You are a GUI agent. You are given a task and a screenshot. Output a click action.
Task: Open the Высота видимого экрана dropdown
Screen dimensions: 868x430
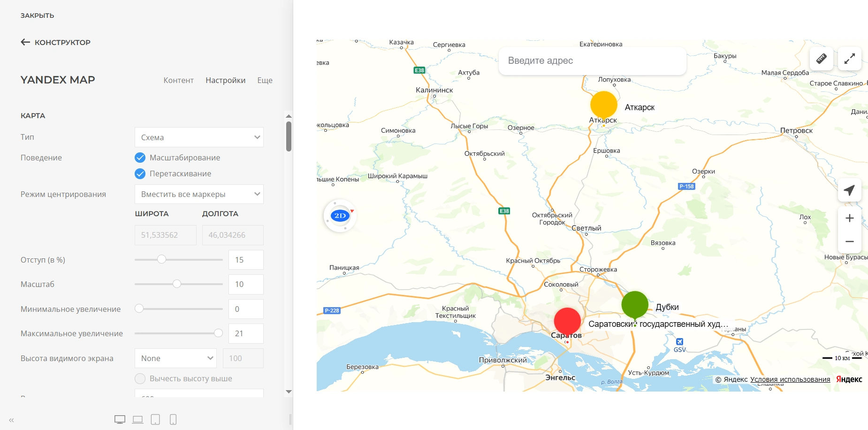(x=175, y=358)
